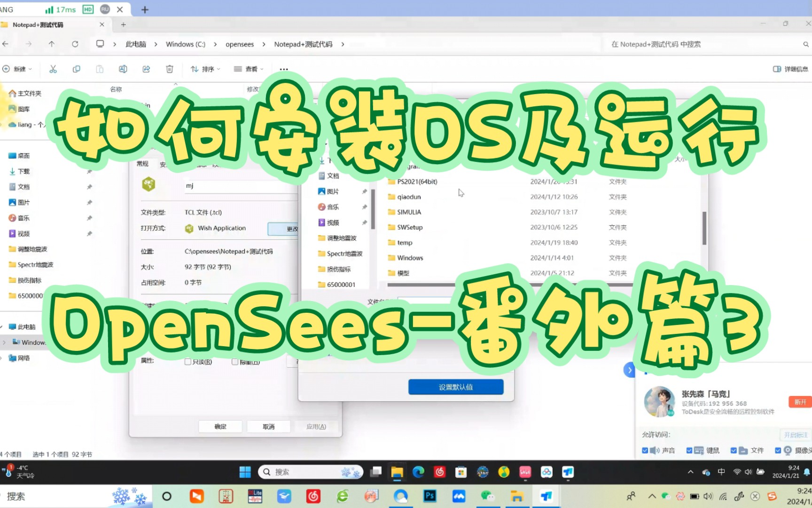Open Internet Explorer on the local bottom taskbar
Screen dimensions: 812x508
(x=343, y=496)
